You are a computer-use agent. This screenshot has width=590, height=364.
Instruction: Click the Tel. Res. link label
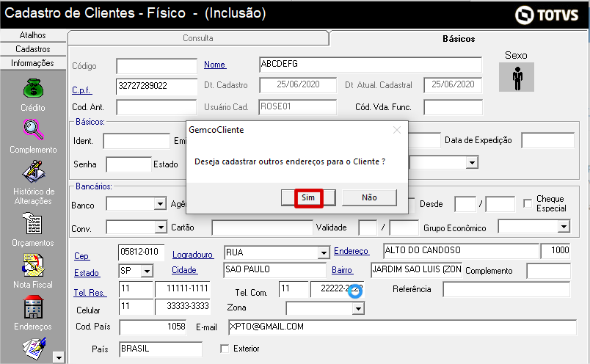(90, 293)
